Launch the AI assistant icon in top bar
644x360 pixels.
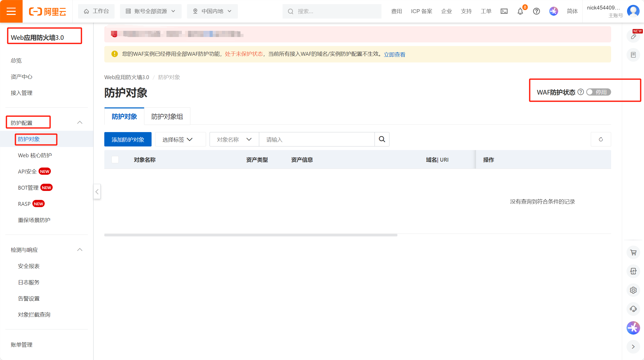point(554,11)
